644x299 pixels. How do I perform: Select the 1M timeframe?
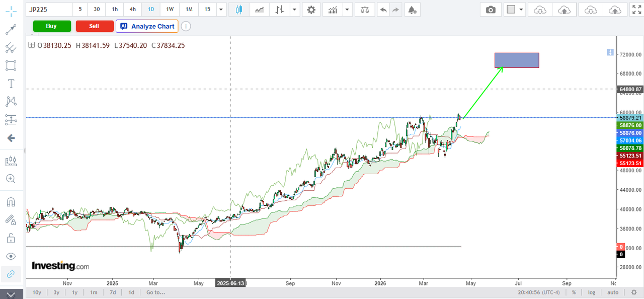pos(189,9)
